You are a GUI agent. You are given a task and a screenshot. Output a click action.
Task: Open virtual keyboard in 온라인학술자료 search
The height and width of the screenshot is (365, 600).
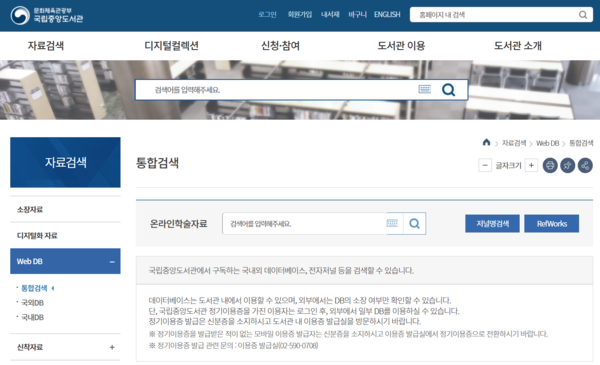click(392, 223)
